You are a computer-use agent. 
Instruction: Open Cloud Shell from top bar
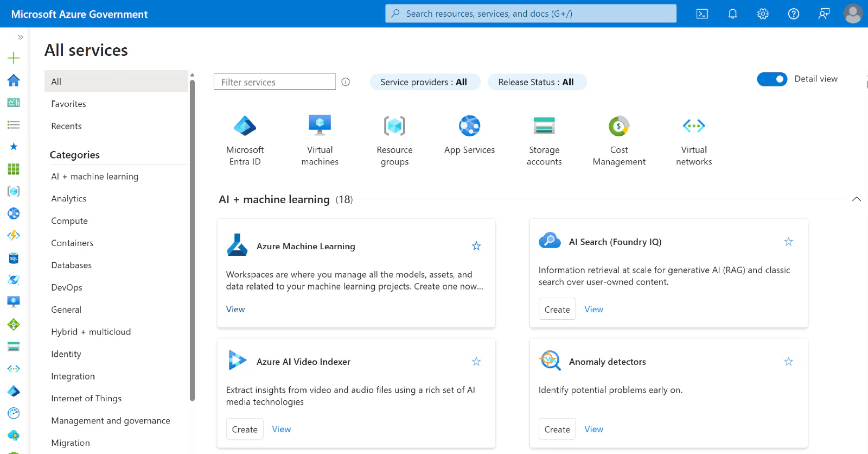(702, 14)
